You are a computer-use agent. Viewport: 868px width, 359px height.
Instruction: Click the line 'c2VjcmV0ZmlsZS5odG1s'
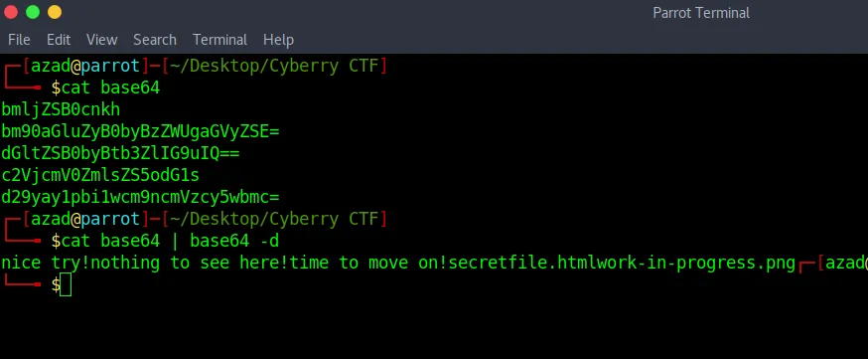coord(100,175)
